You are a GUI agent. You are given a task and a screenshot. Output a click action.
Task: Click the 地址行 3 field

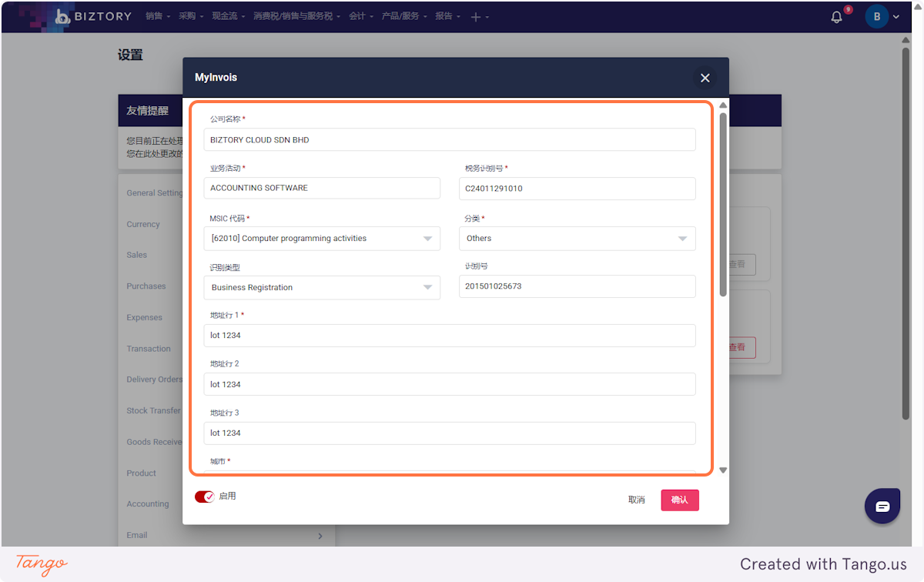(450, 433)
